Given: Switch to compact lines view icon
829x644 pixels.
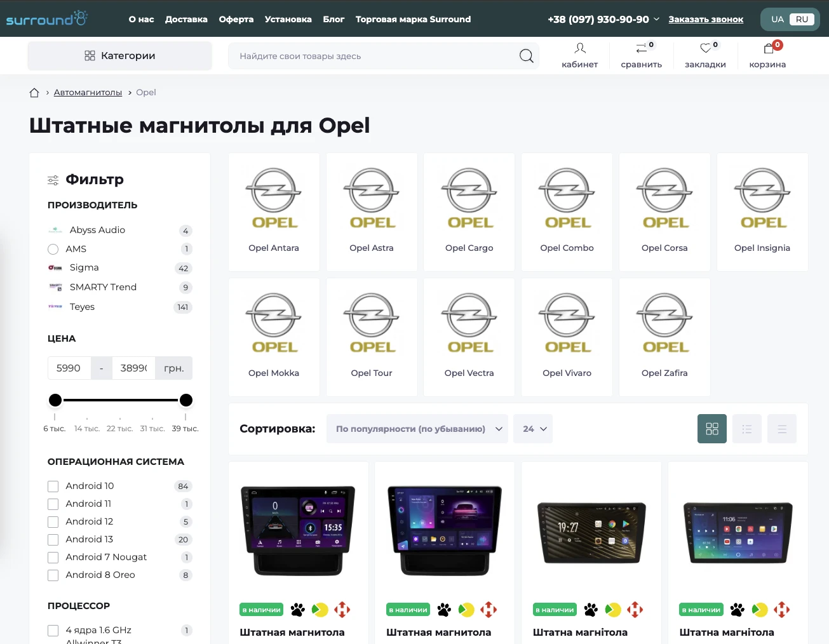Looking at the screenshot, I should tap(782, 429).
